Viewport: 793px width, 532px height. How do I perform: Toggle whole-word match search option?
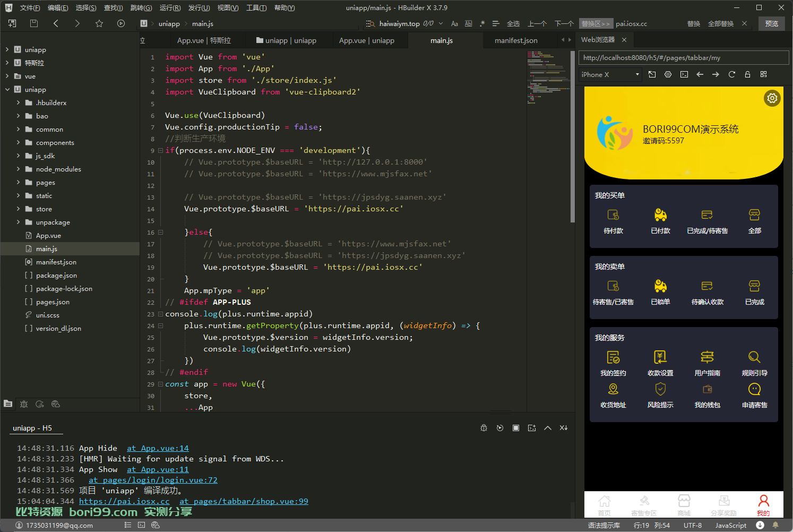point(468,23)
